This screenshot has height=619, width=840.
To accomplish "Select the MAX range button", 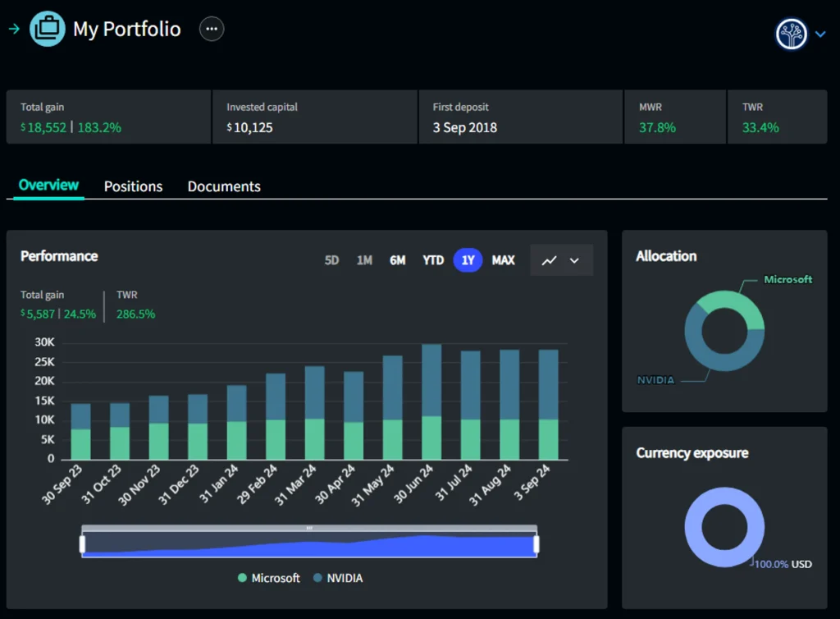I will (x=503, y=259).
